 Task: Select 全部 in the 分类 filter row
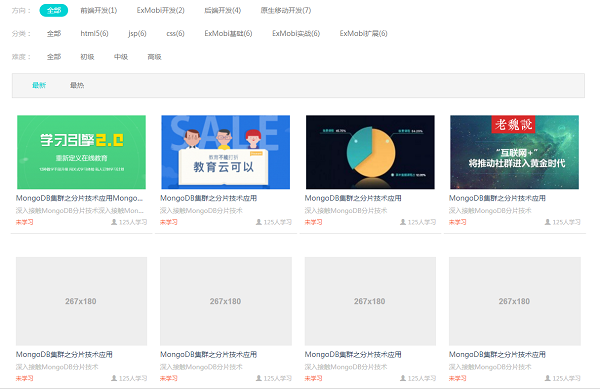click(x=54, y=34)
